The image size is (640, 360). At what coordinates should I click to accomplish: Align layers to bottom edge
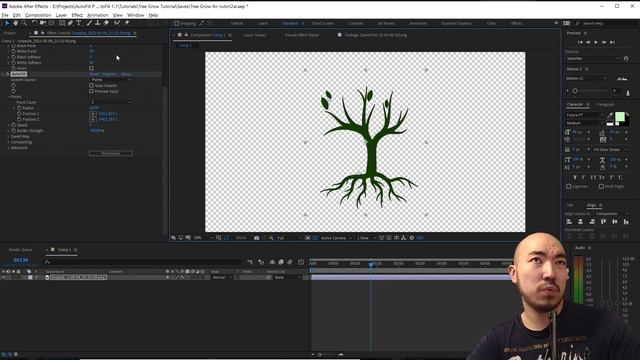(626, 222)
